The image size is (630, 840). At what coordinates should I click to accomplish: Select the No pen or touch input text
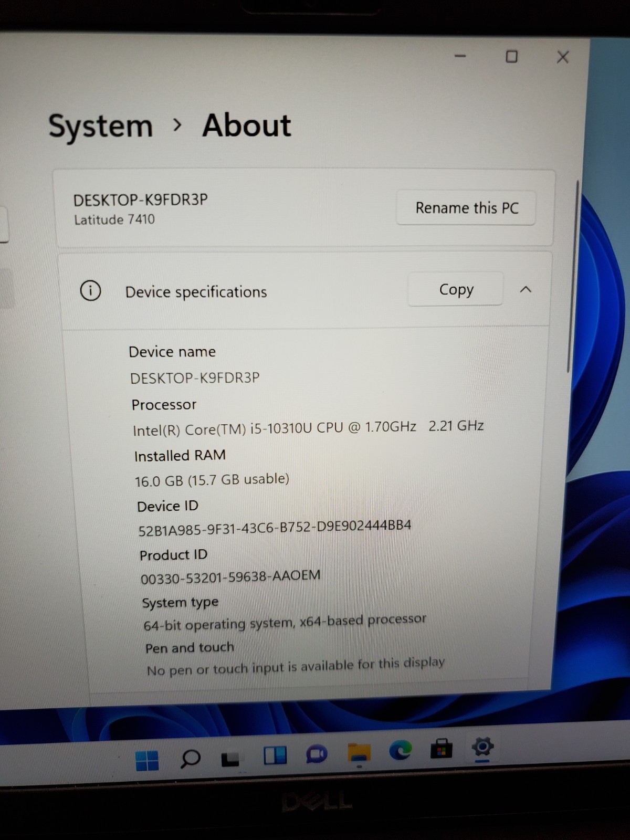point(296,666)
